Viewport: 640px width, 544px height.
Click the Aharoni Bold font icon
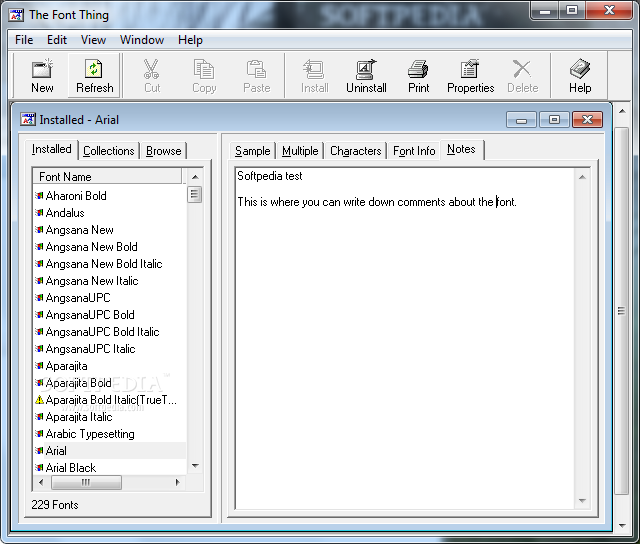[x=39, y=196]
